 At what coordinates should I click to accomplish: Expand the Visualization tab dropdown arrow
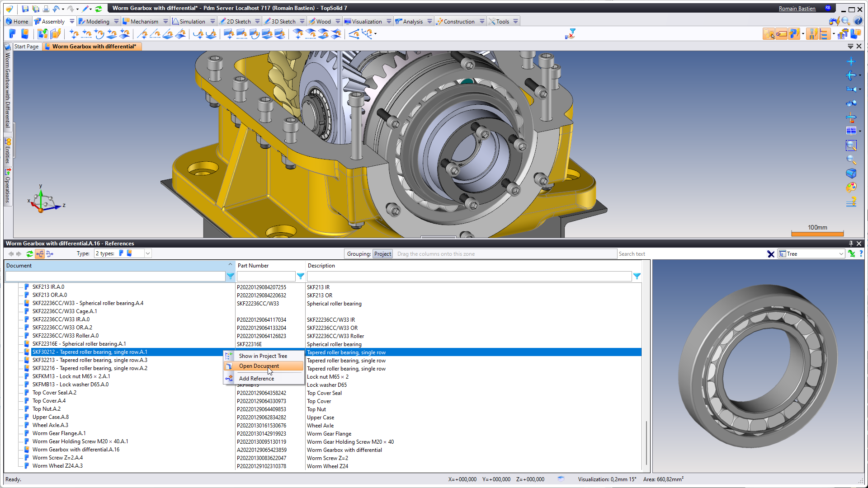click(x=389, y=21)
